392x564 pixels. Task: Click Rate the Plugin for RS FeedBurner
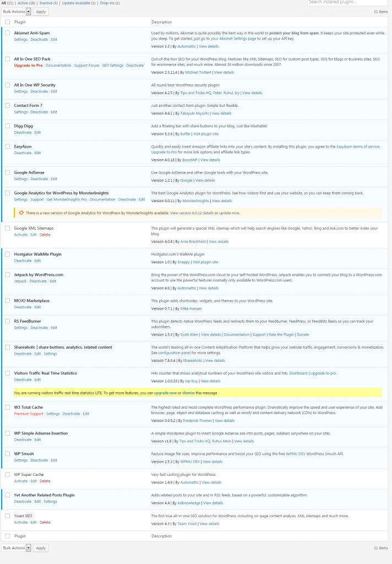(x=281, y=334)
